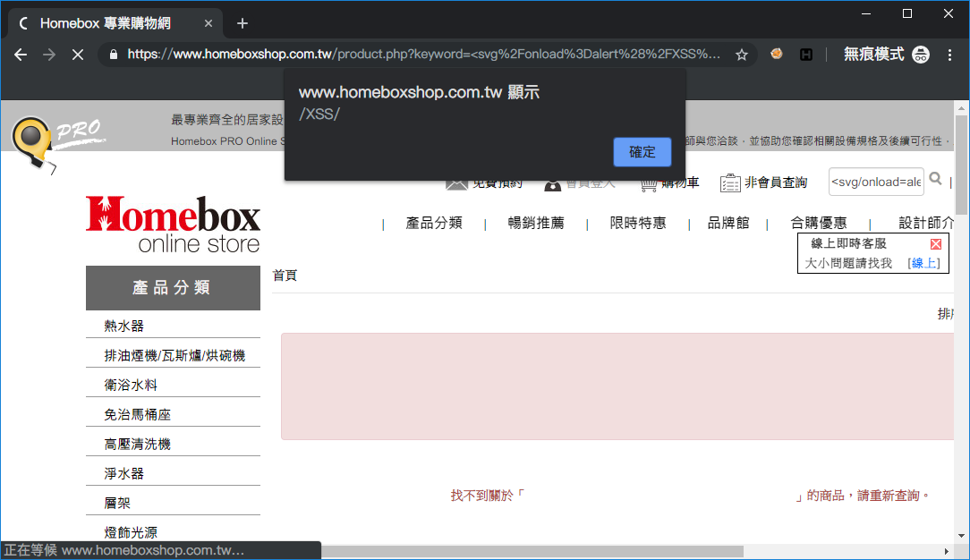Open 購物車 shopping cart link
The width and height of the screenshot is (970, 560).
click(670, 183)
